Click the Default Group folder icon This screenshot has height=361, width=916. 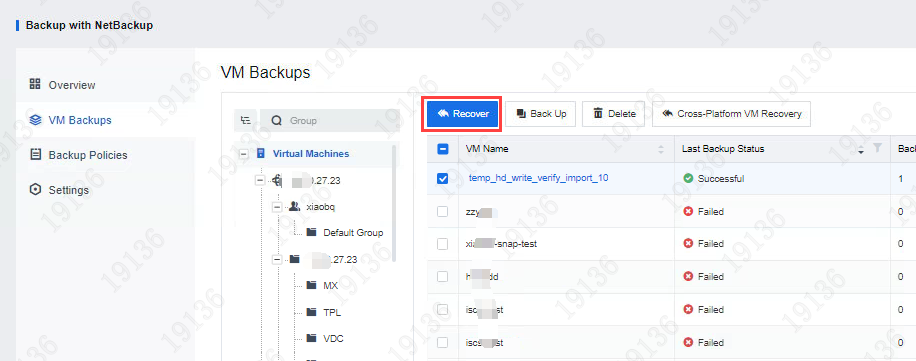(312, 232)
